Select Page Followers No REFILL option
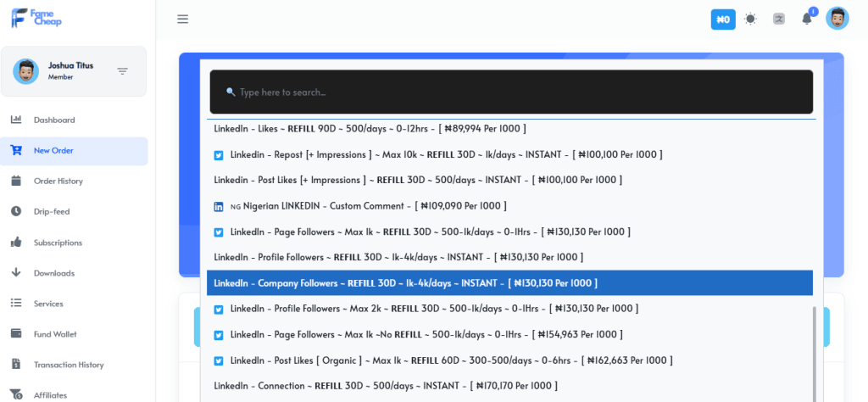 point(509,334)
